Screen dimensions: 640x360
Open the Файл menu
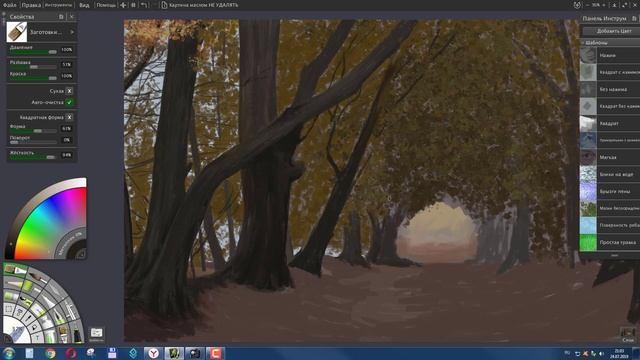9,5
